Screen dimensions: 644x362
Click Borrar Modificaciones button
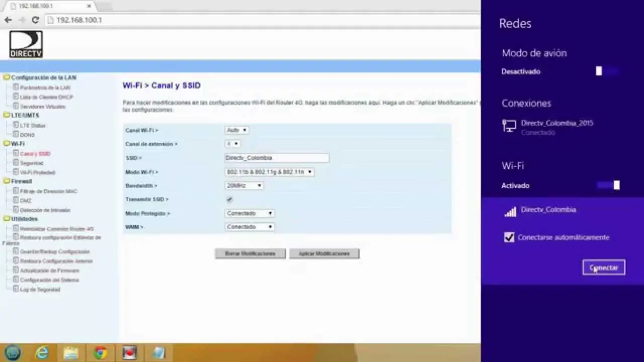(250, 253)
